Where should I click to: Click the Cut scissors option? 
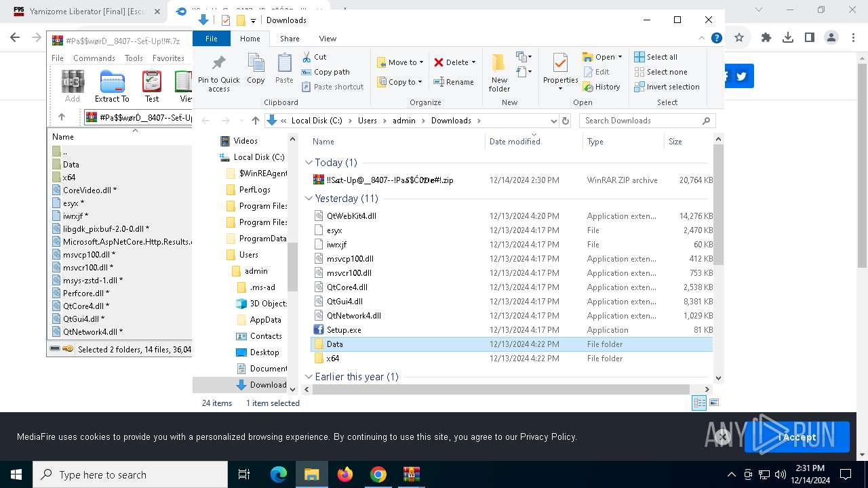pos(314,57)
